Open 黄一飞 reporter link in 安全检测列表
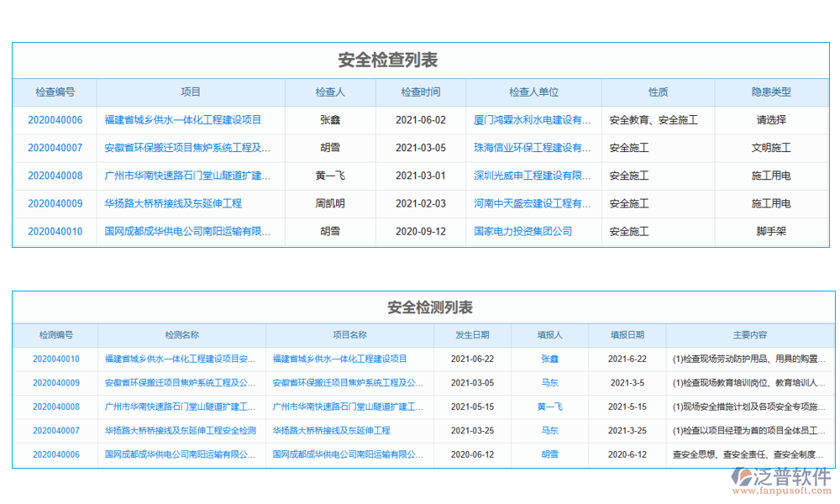840x504 pixels. [549, 407]
